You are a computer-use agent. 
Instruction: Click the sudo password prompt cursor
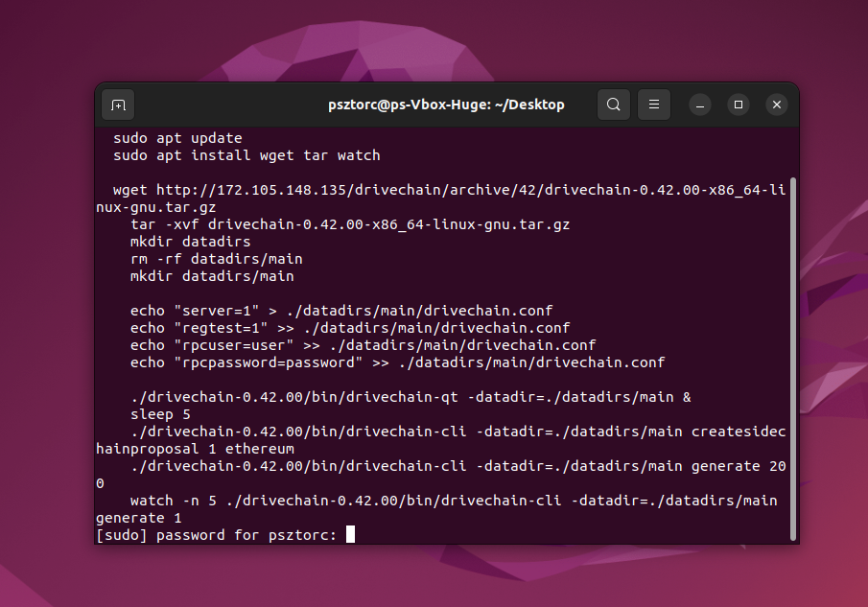[350, 534]
